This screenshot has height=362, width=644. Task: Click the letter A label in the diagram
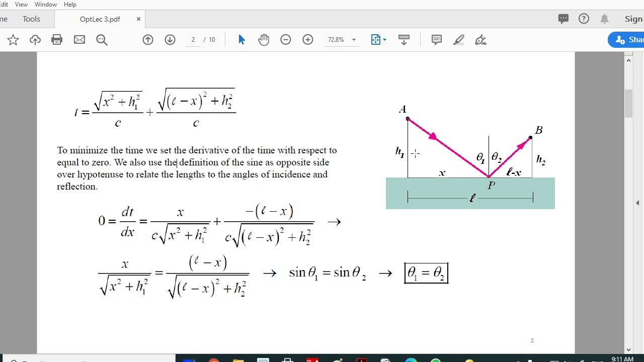[403, 109]
